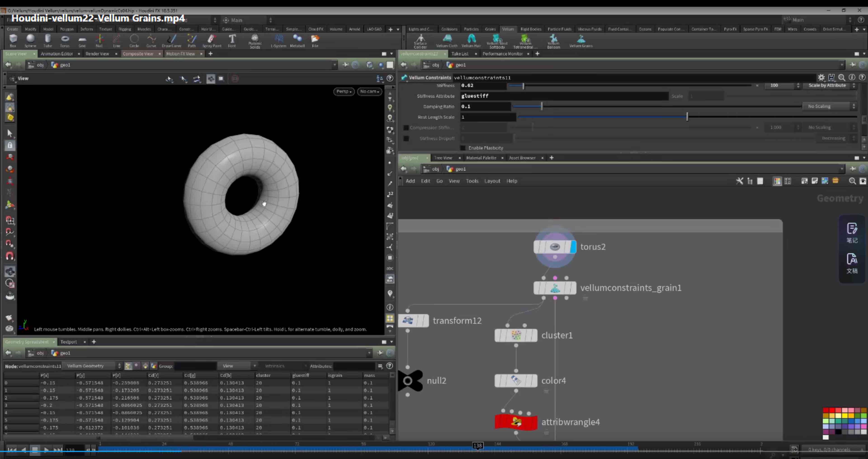Click the File shelf tool
The height and width of the screenshot is (459, 868).
(x=315, y=41)
